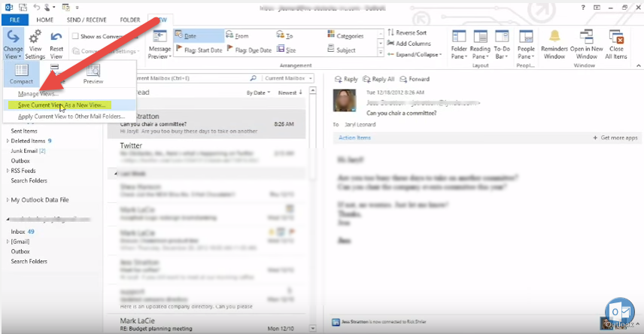
Task: Click Close All Items
Action: click(x=616, y=44)
